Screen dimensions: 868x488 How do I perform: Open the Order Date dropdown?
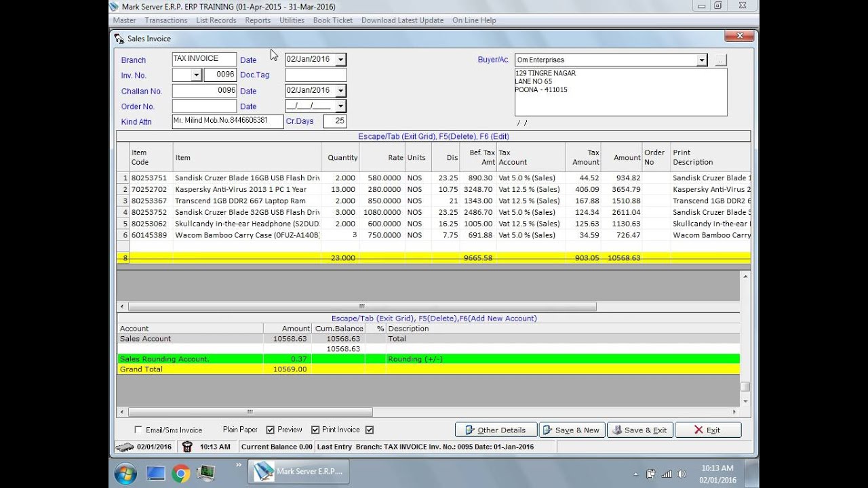tap(340, 106)
